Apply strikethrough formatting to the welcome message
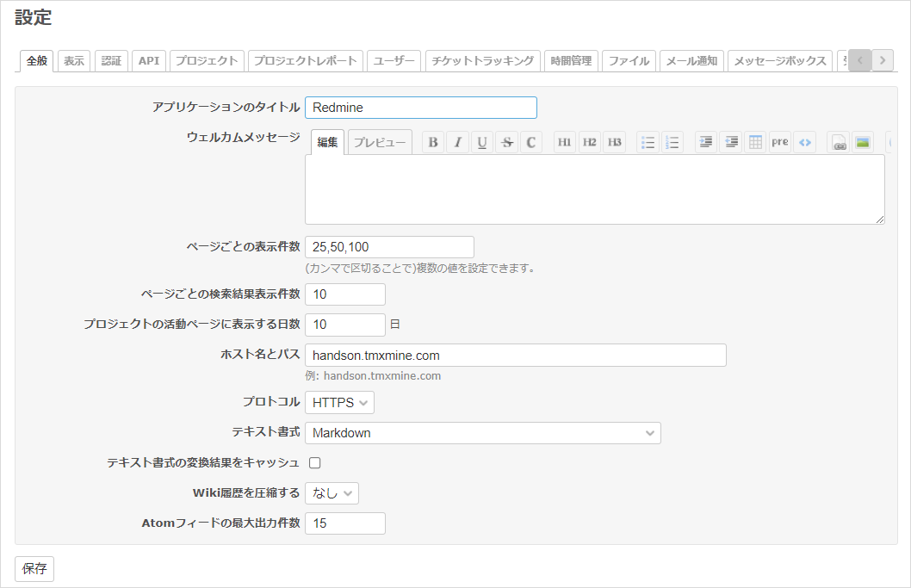The image size is (911, 588). click(x=506, y=142)
